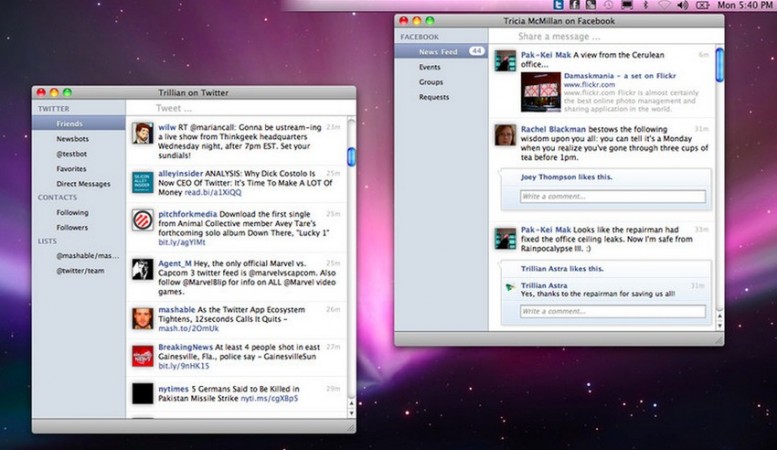Click Rachel Blackman's name link
Viewport: 777px width, 450px height.
click(553, 129)
